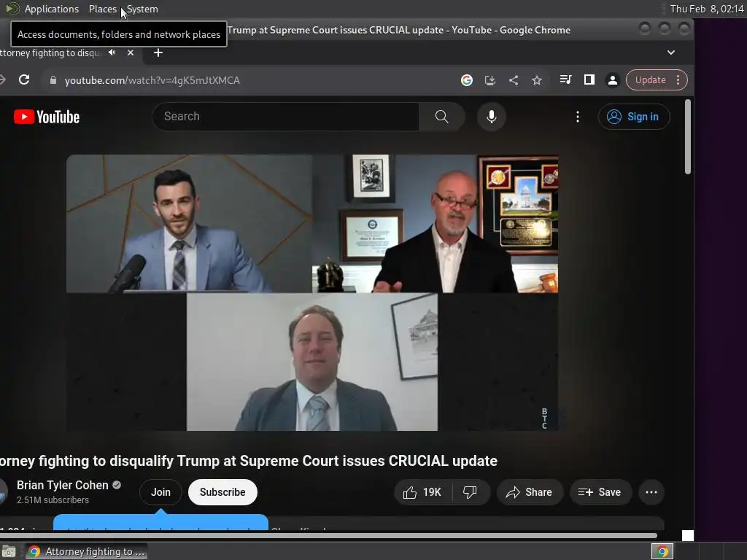
Task: Go to YouTube home via the logo
Action: coord(47,117)
